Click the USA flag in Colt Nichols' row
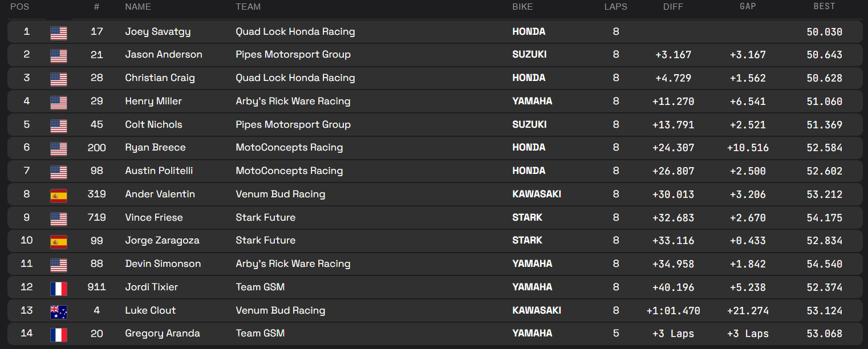868x349 pixels. (x=59, y=126)
